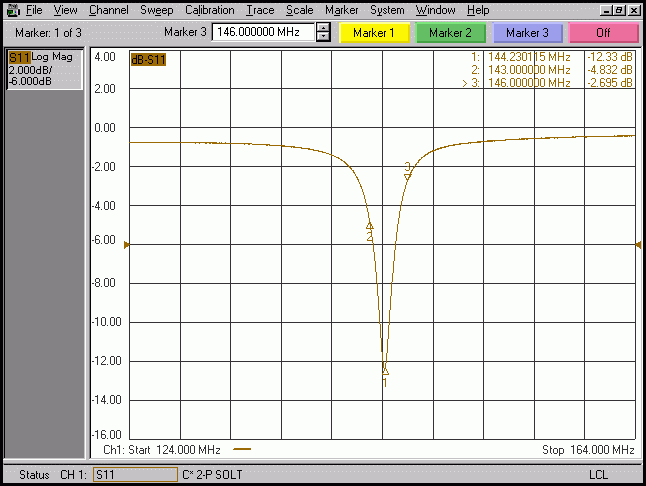Turn markers Off with pink button
Viewport: 646px width, 486px height.
(x=603, y=33)
